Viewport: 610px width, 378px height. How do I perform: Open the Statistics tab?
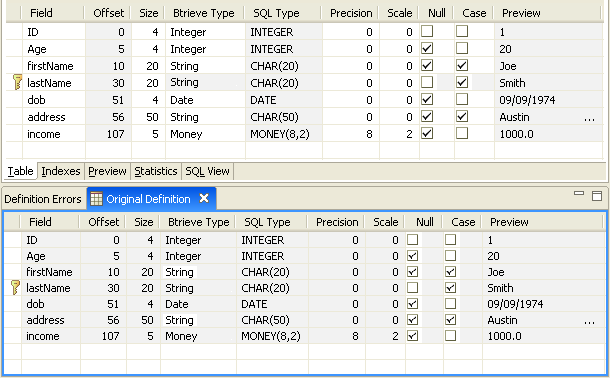point(156,171)
